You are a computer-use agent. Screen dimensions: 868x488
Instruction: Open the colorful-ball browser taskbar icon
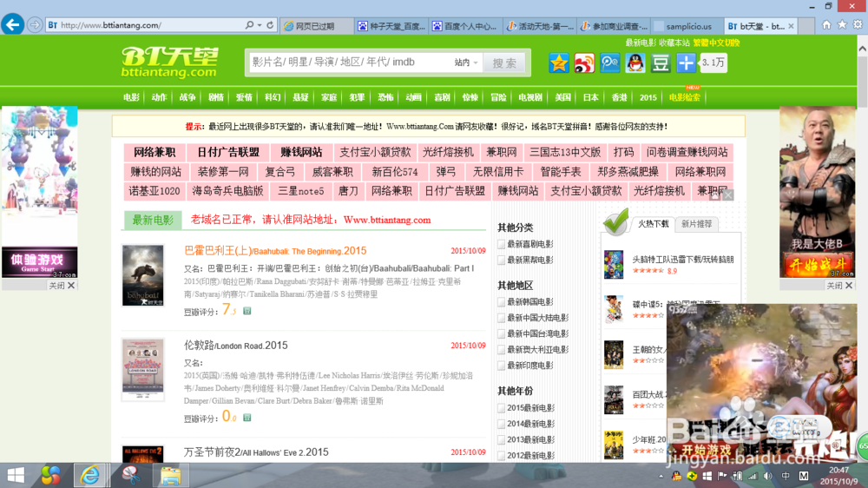click(x=50, y=475)
